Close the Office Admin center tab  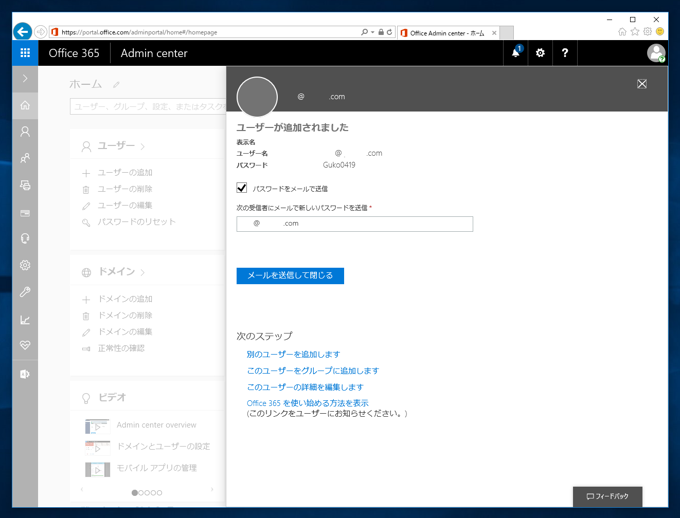click(494, 33)
